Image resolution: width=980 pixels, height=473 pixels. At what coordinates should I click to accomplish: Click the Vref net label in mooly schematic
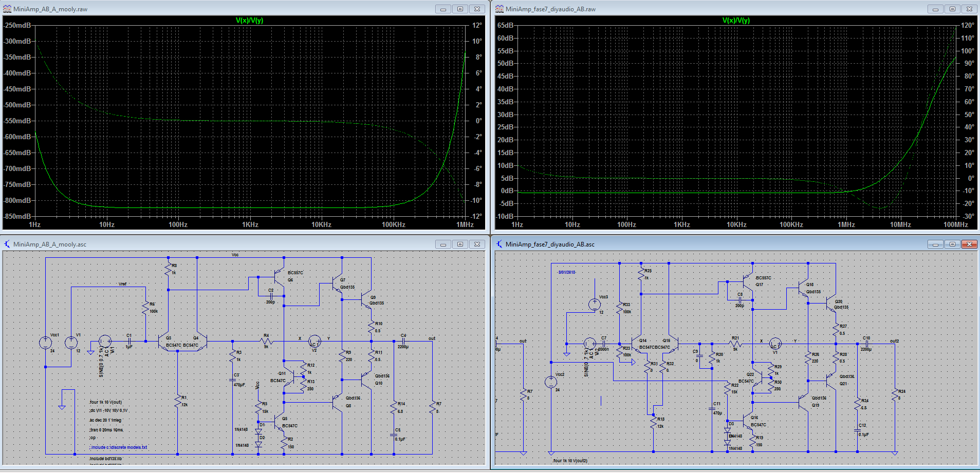pyautogui.click(x=122, y=284)
